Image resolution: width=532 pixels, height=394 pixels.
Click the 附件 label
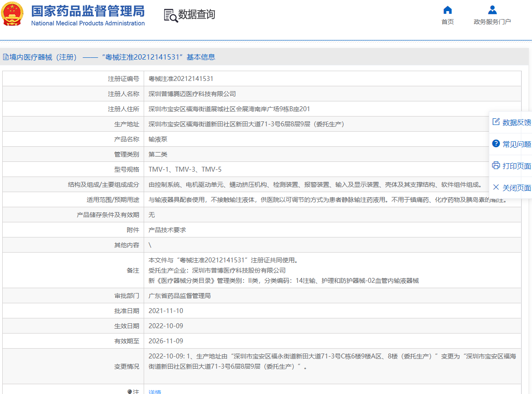[x=133, y=230]
